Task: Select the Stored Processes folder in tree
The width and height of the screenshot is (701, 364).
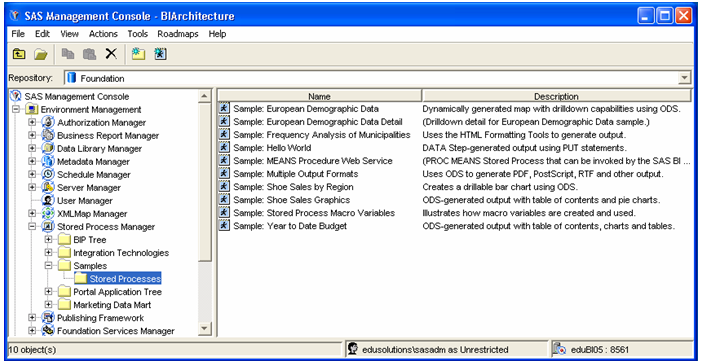Action: tap(125, 279)
